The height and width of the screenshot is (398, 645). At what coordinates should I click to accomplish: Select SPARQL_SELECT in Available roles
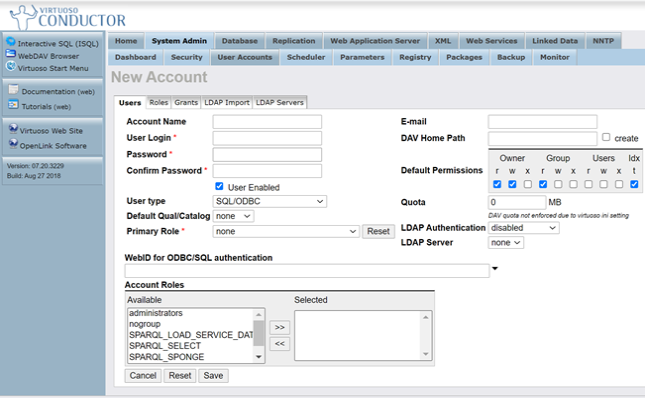click(190, 346)
